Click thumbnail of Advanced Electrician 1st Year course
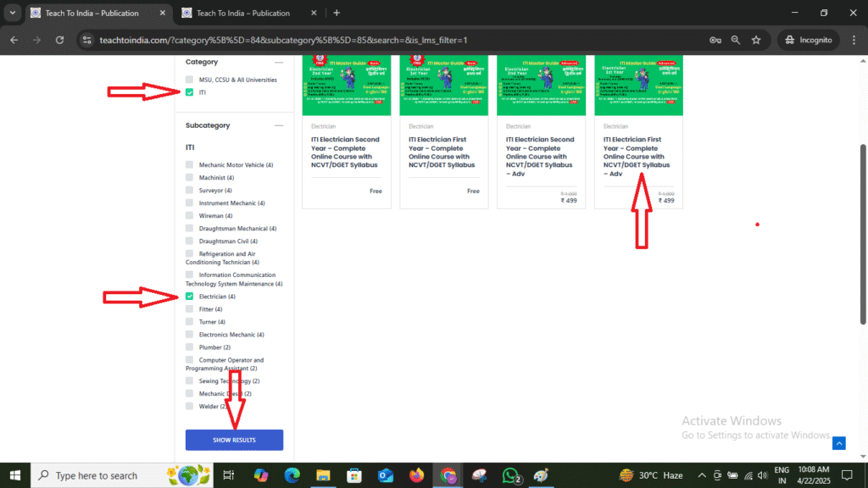The height and width of the screenshot is (488, 868). [x=639, y=86]
